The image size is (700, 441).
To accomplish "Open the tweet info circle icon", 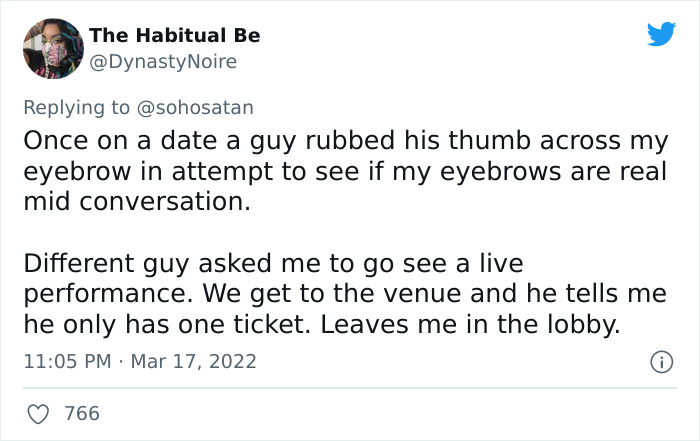I will [661, 360].
